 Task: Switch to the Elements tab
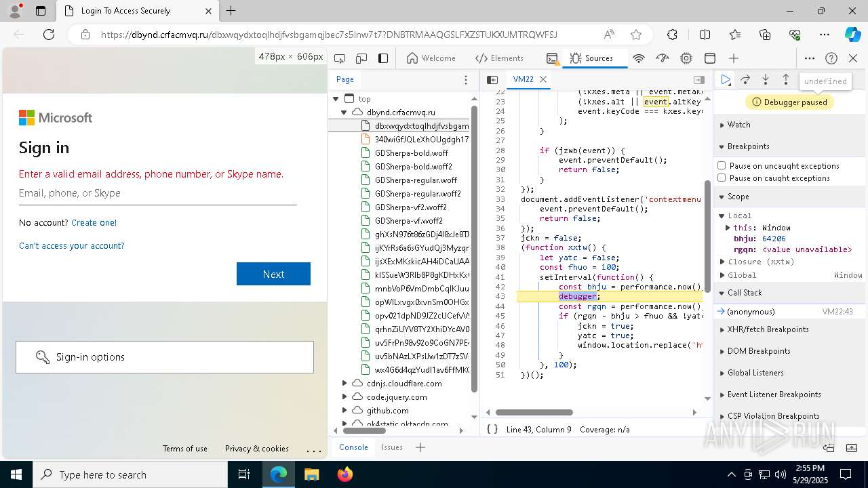500,58
